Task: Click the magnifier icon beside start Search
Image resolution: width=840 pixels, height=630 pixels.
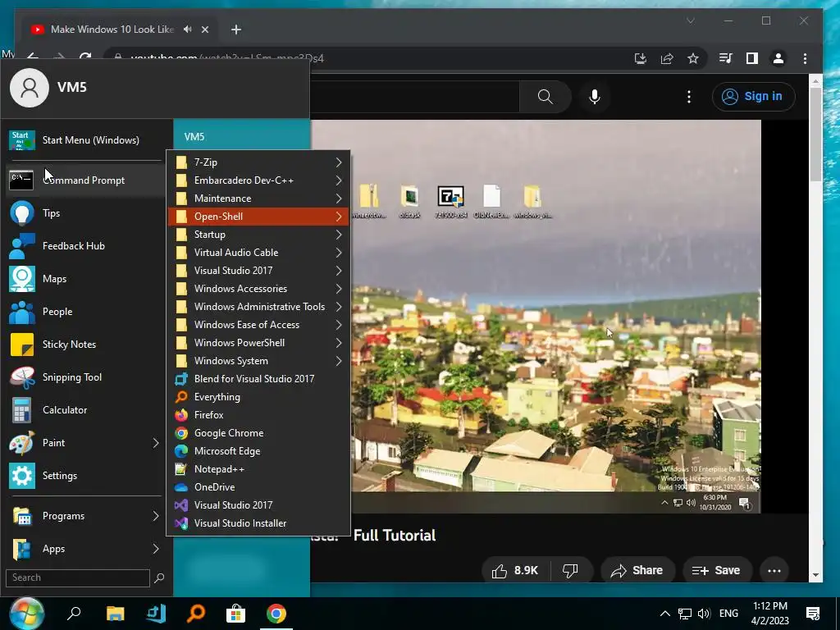Action: pyautogui.click(x=159, y=578)
